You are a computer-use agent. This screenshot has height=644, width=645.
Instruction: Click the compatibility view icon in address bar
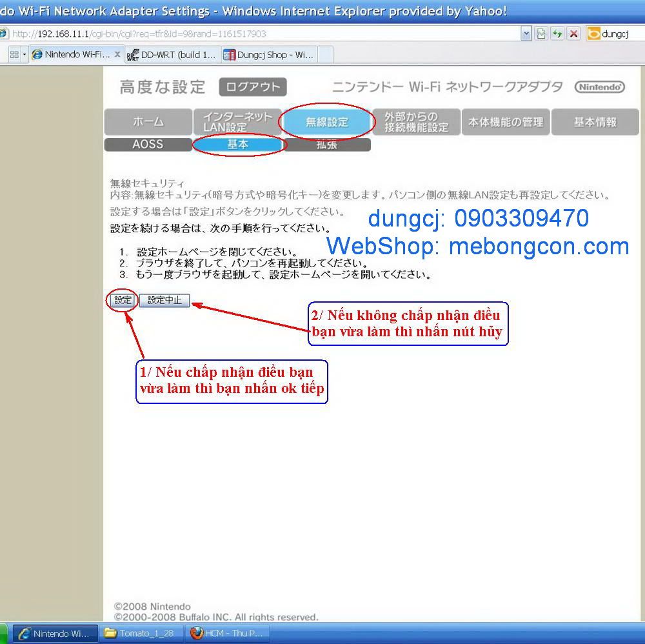click(x=542, y=34)
